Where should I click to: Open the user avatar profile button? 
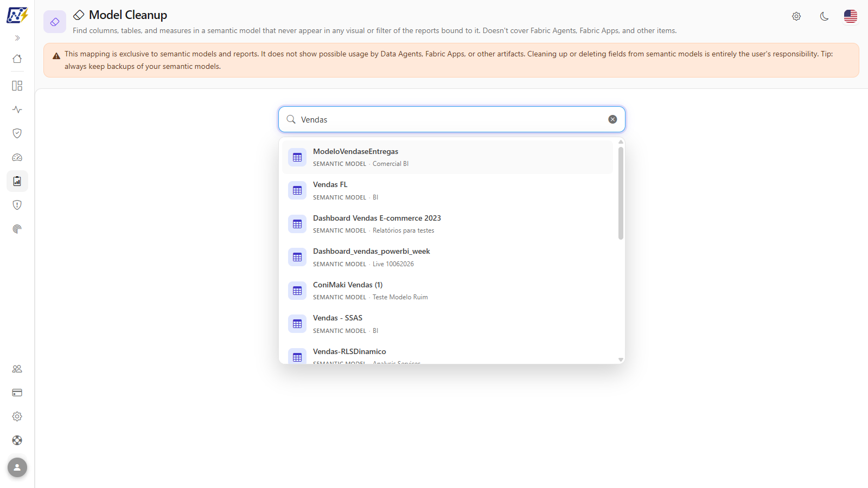coord(17,467)
